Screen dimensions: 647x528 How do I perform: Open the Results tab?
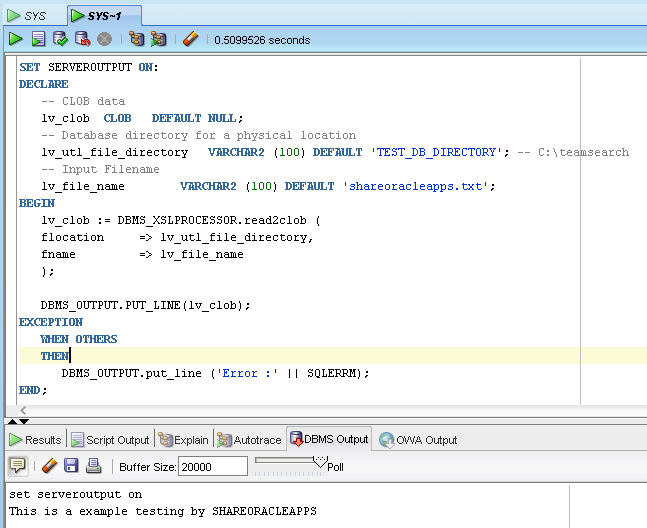(35, 440)
